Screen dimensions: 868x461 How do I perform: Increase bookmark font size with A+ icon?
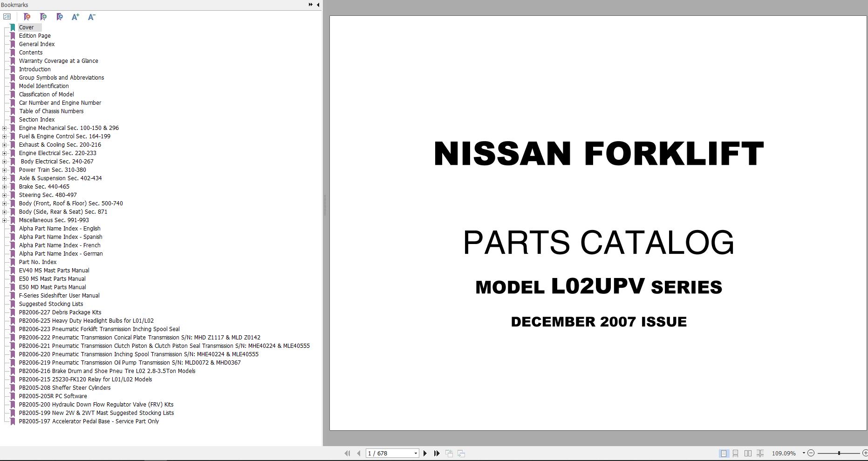[75, 17]
